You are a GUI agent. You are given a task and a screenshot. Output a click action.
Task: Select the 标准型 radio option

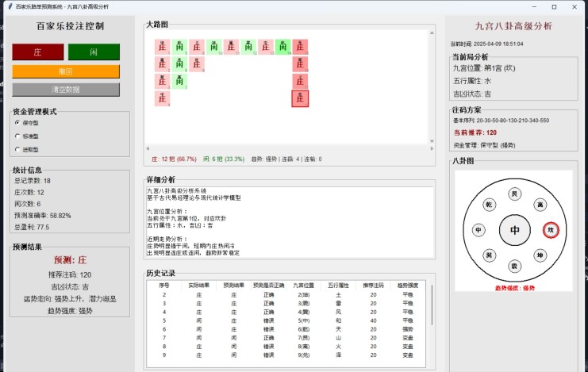click(18, 136)
